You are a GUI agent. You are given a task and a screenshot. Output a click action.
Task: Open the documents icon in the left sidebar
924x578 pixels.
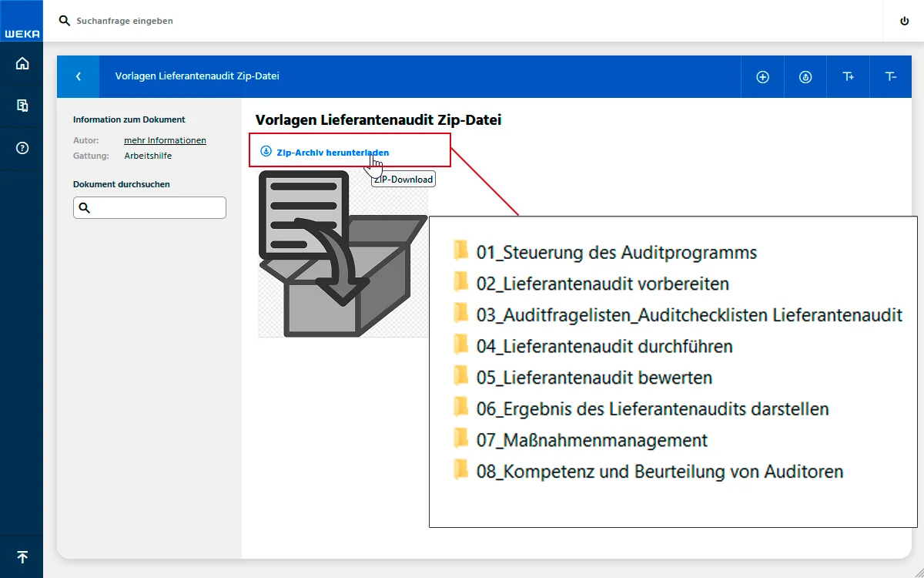point(22,105)
